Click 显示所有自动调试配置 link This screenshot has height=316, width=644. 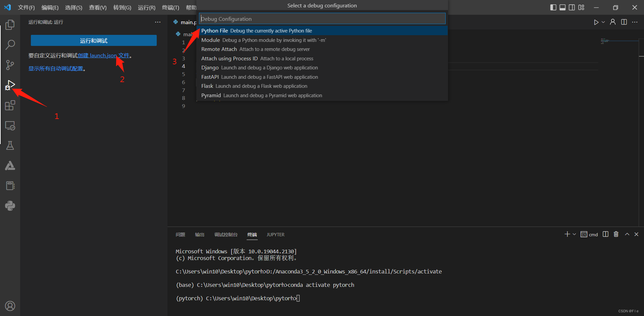tap(56, 69)
